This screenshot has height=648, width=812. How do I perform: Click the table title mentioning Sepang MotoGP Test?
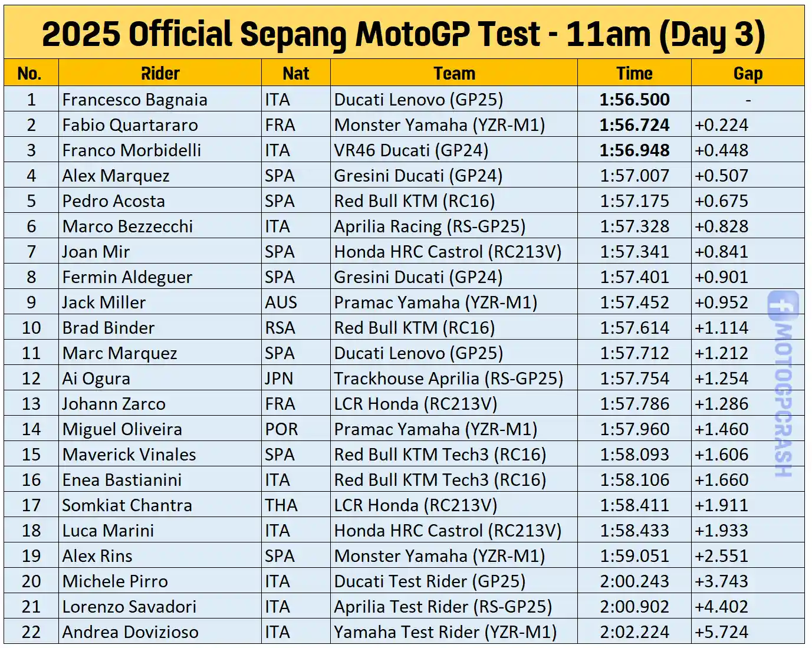pyautogui.click(x=403, y=34)
